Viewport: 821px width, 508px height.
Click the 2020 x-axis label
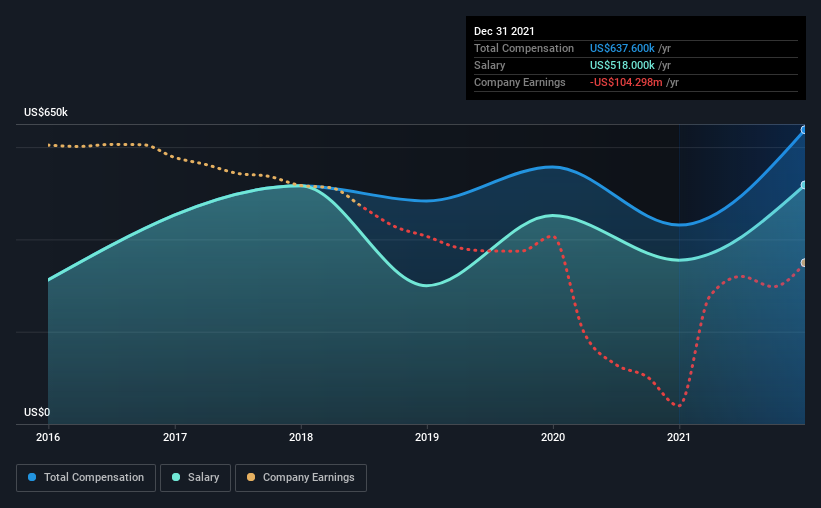553,437
